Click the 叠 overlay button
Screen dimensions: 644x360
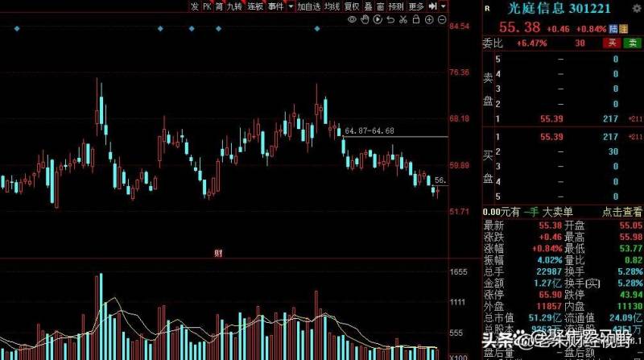pyautogui.click(x=369, y=6)
